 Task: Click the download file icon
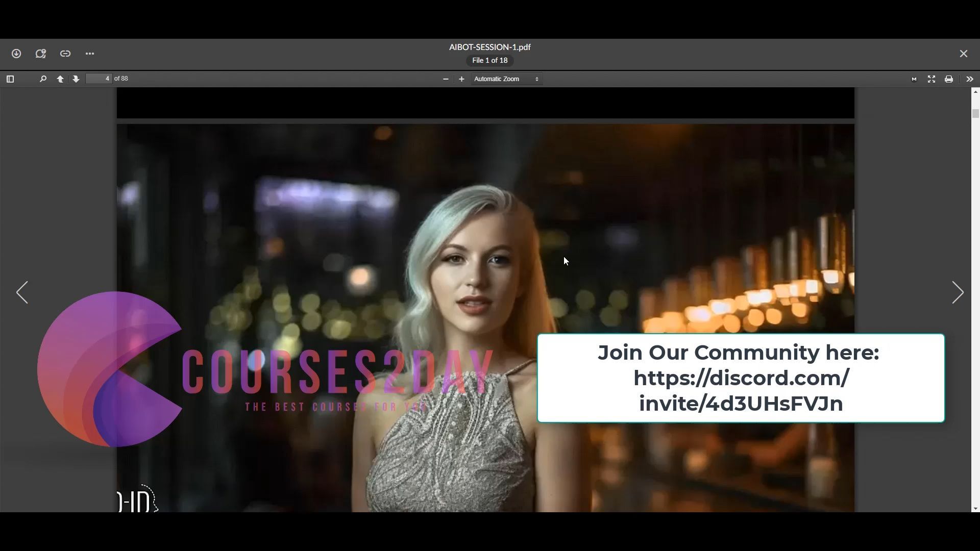[x=16, y=54]
